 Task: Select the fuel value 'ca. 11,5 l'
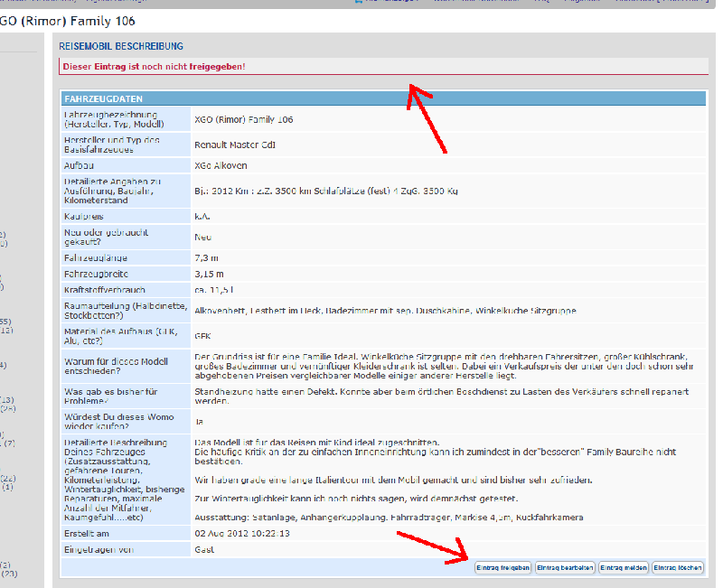[213, 290]
